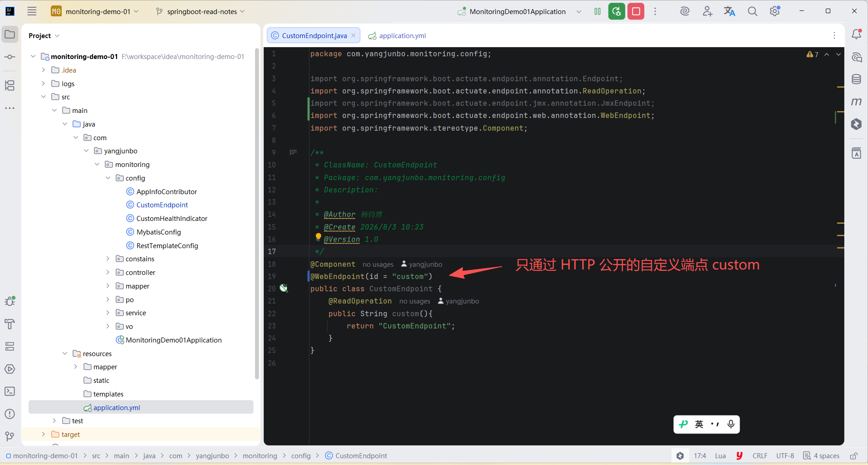
Task: Expand the .idea folder
Action: [x=44, y=70]
